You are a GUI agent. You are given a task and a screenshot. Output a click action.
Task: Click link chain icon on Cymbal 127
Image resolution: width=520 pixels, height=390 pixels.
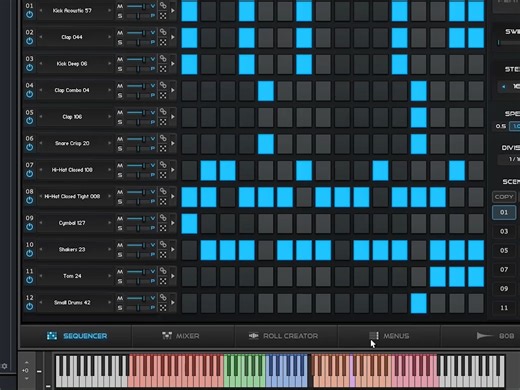coord(163,218)
